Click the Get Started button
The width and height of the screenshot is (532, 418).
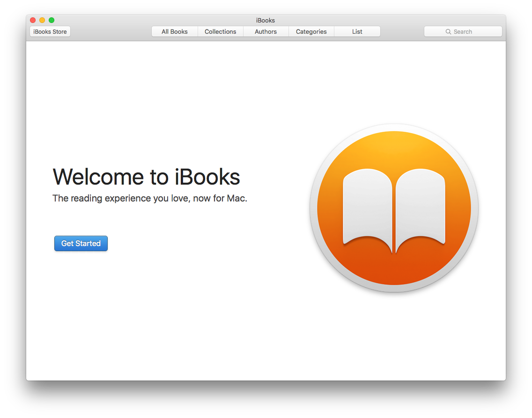81,244
